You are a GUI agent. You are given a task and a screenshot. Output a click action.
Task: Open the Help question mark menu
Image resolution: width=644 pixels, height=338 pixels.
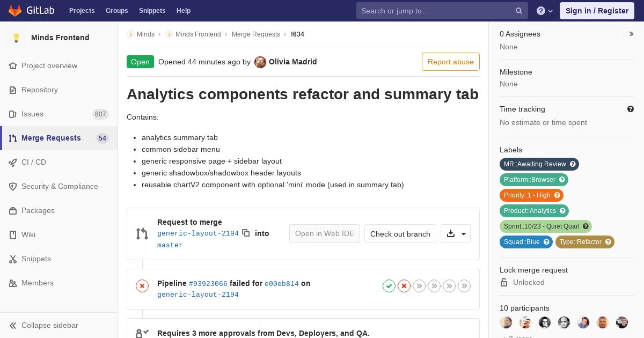[x=545, y=11]
